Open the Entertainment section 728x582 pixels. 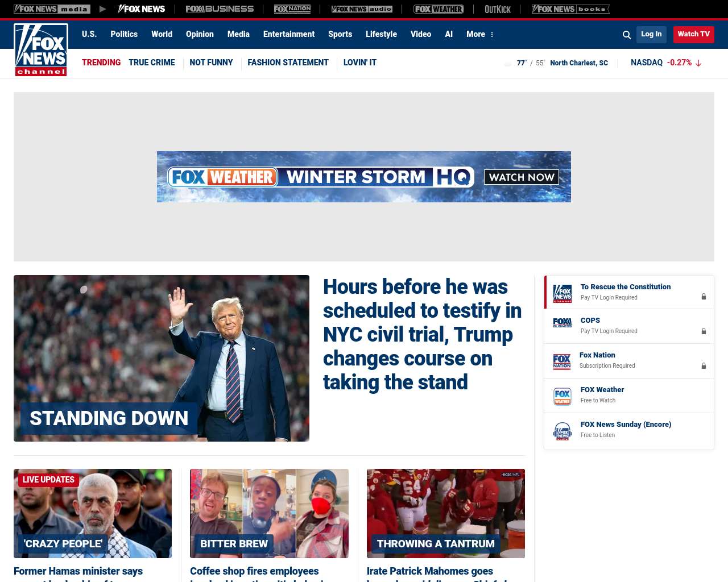(289, 34)
